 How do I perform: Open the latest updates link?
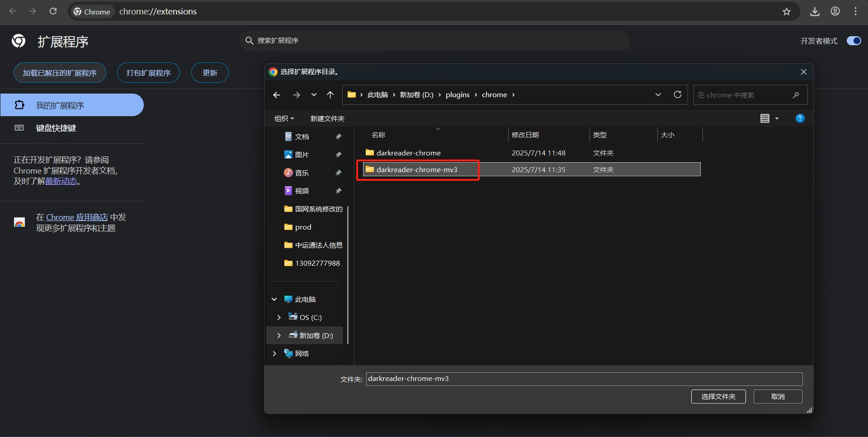[x=61, y=181]
